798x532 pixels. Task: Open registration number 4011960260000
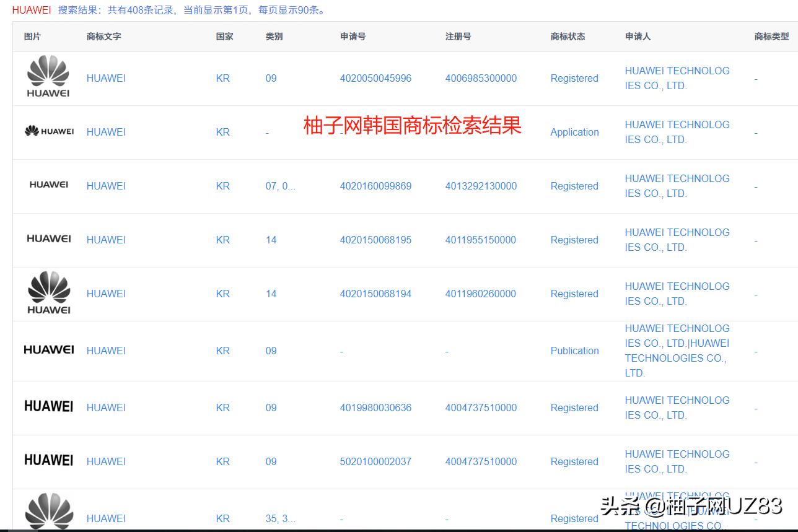[x=480, y=294]
